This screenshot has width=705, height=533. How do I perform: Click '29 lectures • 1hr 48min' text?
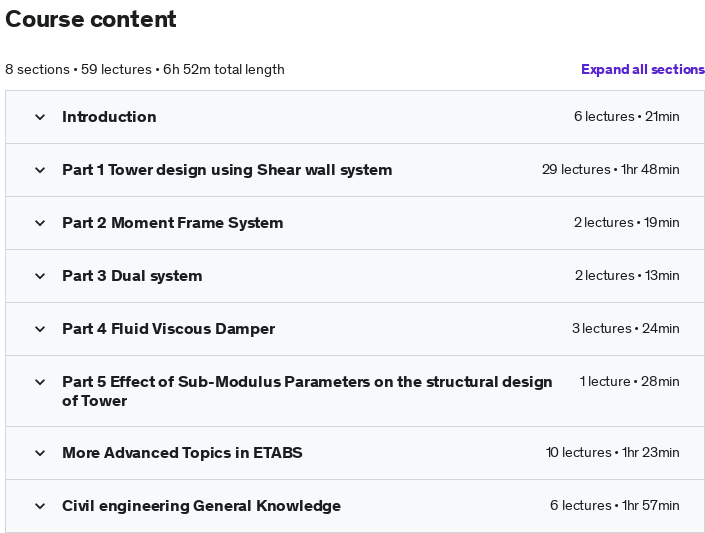point(611,170)
